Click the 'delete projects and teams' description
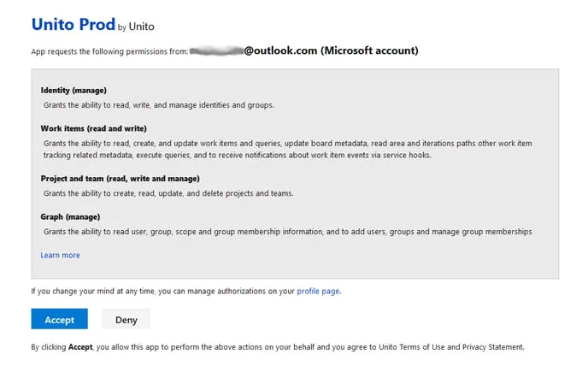Image resolution: width=588 pixels, height=372 pixels. pos(168,193)
